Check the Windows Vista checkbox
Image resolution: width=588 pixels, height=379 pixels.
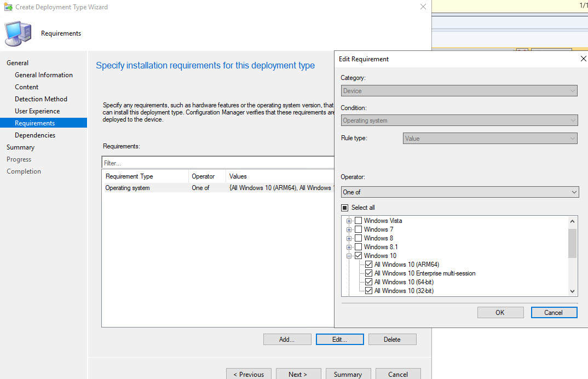coord(359,220)
